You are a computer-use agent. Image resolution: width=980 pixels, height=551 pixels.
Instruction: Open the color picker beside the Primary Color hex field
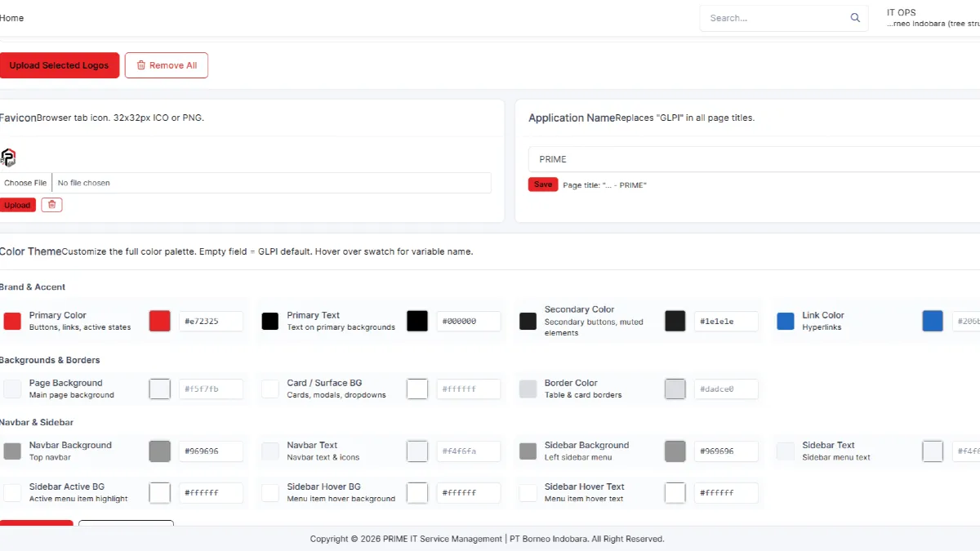[x=160, y=321]
